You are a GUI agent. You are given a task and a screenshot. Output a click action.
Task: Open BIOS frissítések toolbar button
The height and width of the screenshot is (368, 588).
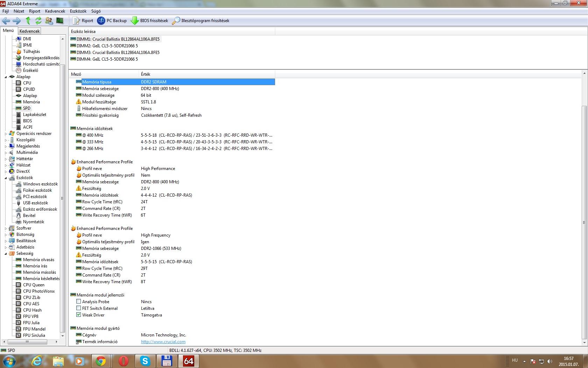point(149,21)
